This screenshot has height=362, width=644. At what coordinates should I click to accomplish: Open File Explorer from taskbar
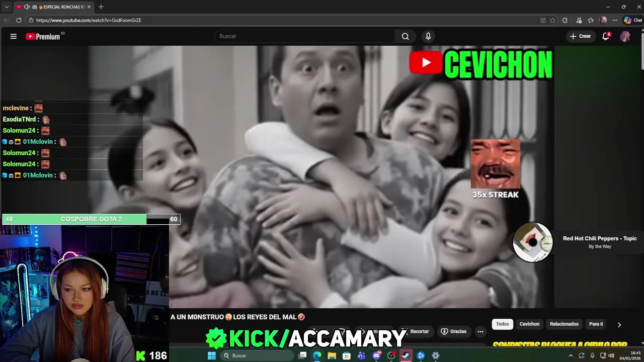(332, 355)
